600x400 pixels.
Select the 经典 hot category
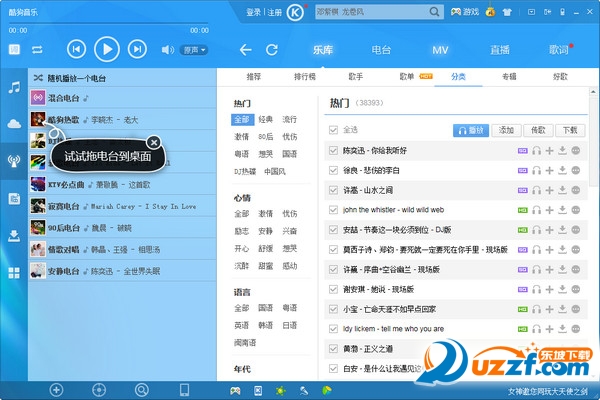tap(265, 119)
